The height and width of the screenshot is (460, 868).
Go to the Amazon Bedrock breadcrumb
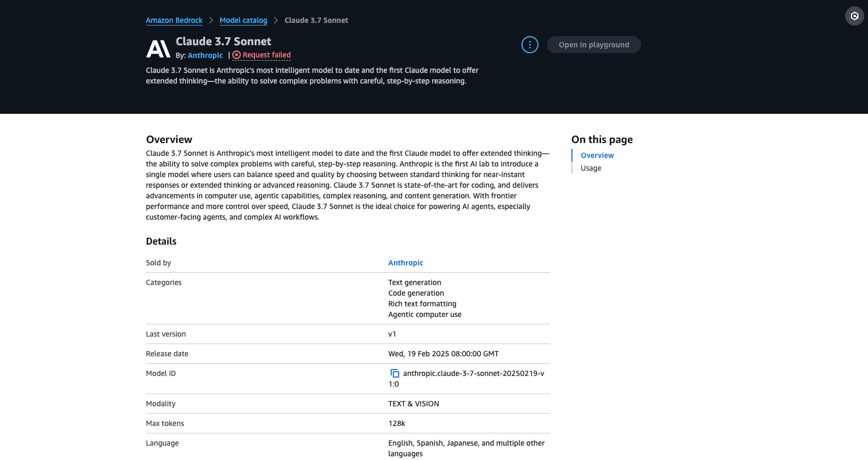tap(174, 20)
